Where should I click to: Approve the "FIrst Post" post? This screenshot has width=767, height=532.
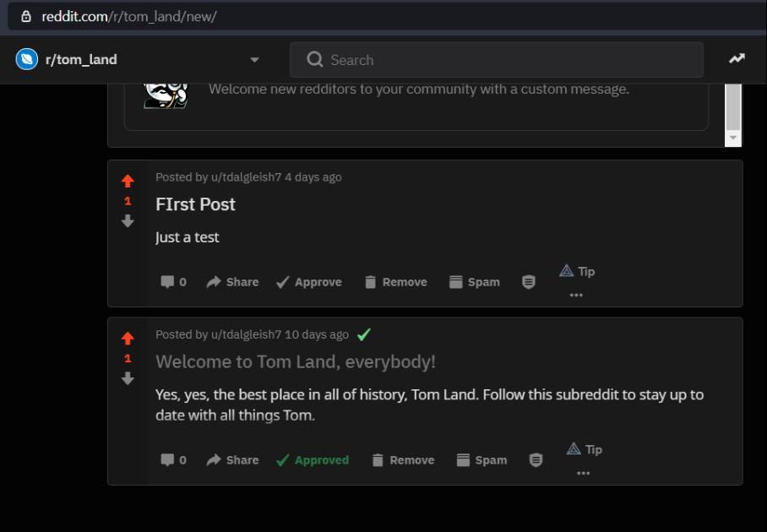tap(308, 282)
